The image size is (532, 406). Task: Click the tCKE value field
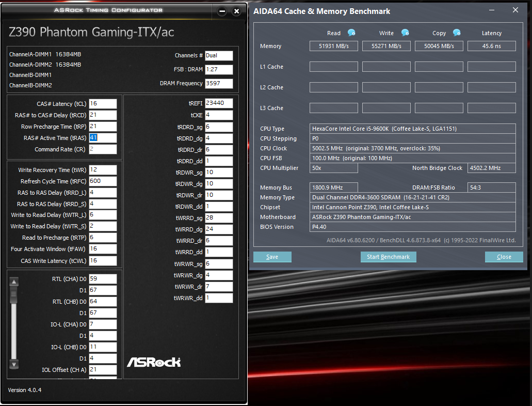pyautogui.click(x=219, y=115)
